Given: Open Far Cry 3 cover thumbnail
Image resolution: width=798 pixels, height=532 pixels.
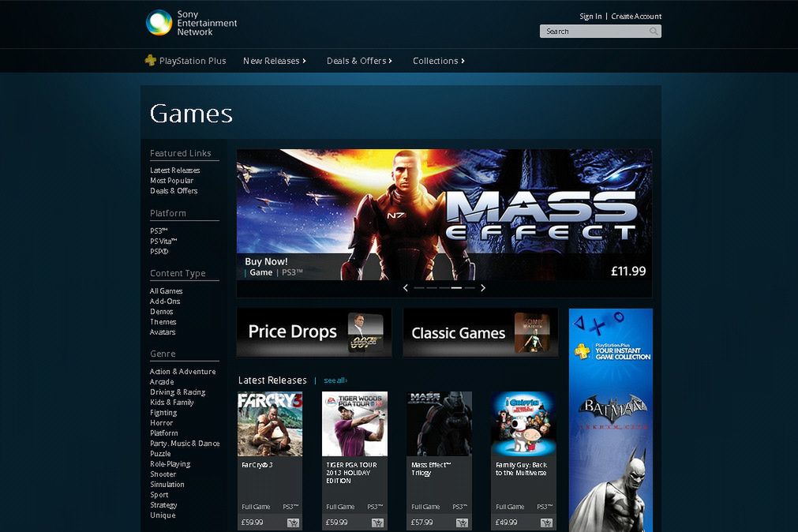Looking at the screenshot, I should (270, 424).
